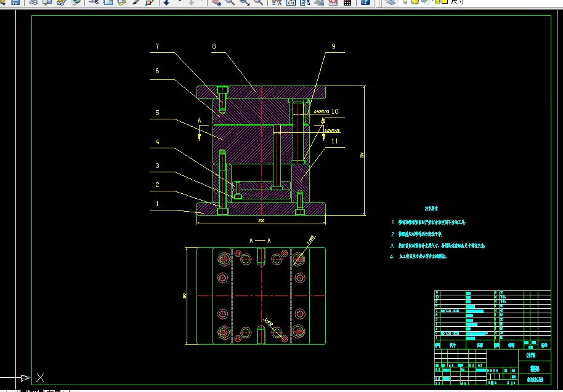The height and width of the screenshot is (392, 563).
Task: Click the Publish icon in the toolbar
Action: tap(62, 2)
